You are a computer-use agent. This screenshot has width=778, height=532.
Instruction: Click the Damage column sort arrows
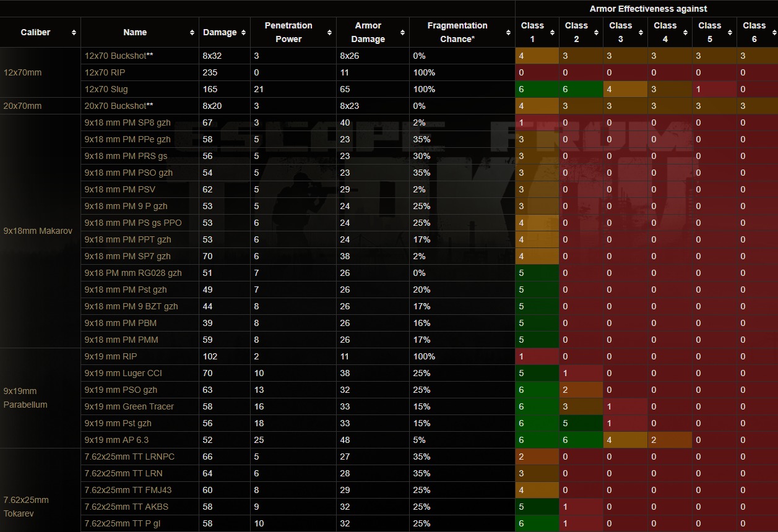tap(243, 32)
